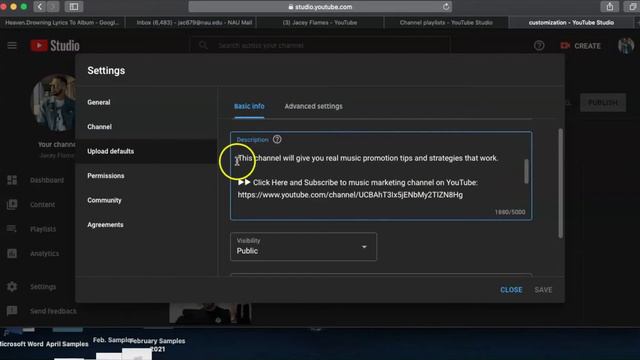
Task: Click the CREATE camera button
Action: (x=580, y=46)
